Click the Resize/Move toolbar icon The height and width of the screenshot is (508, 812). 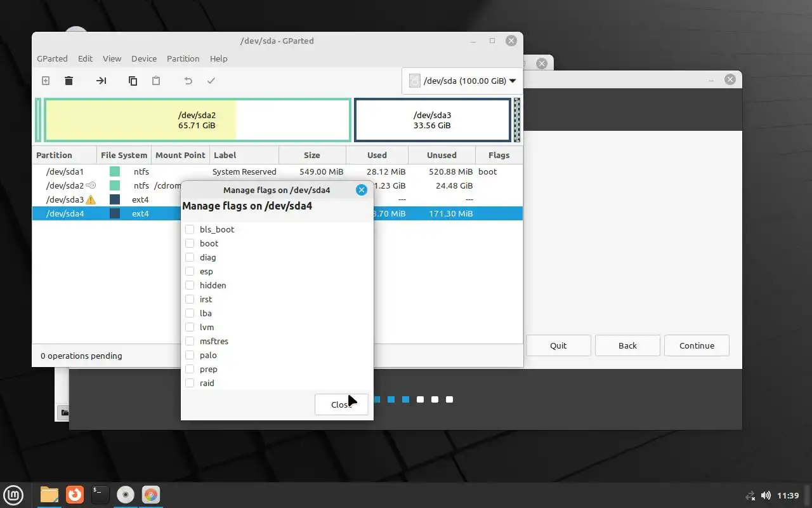[x=101, y=81]
